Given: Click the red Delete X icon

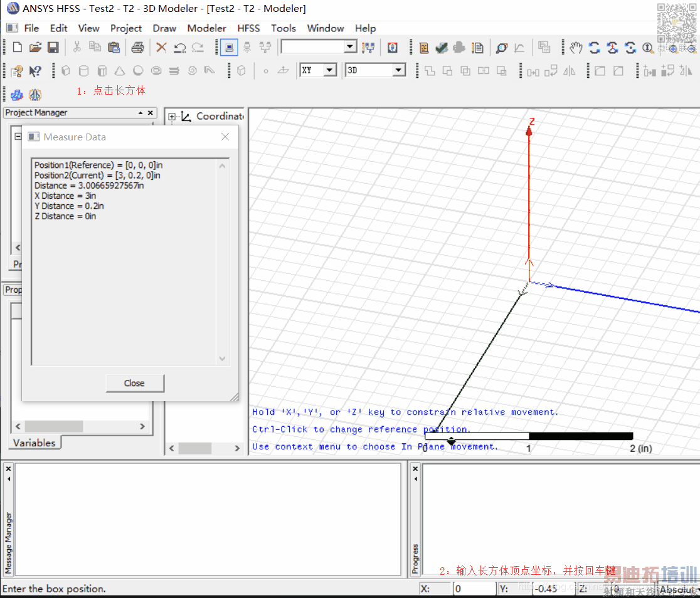Looking at the screenshot, I should (161, 48).
